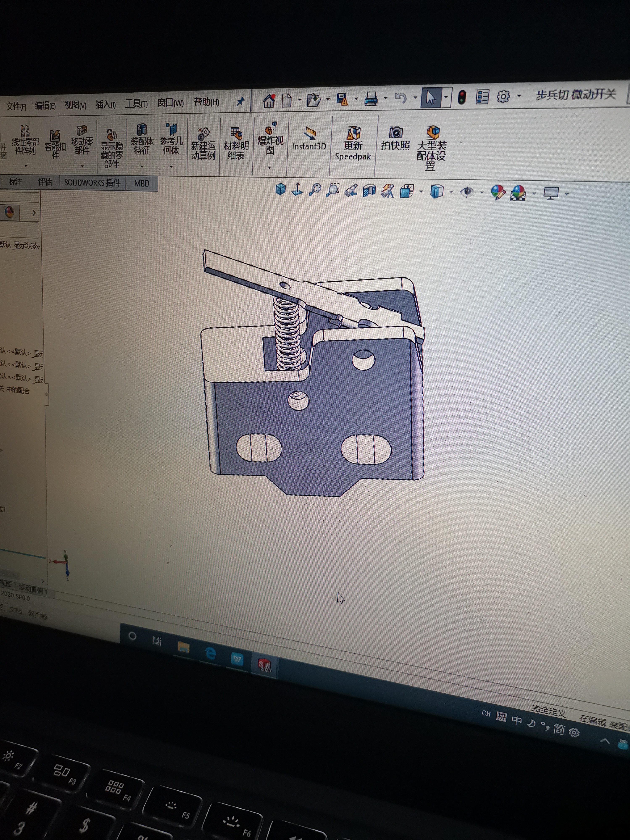The width and height of the screenshot is (630, 840).
Task: Expand the Options gear dropdown arrow
Action: click(519, 96)
